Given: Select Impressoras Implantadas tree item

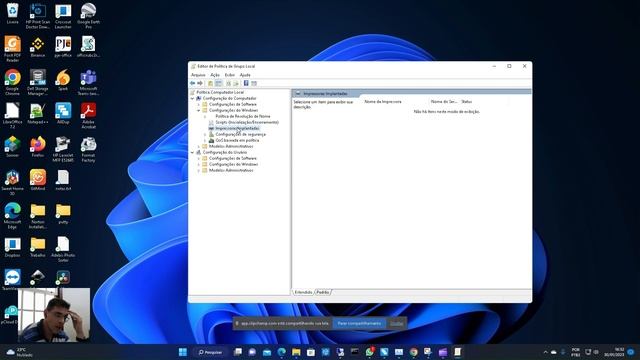Looking at the screenshot, I should click(237, 128).
